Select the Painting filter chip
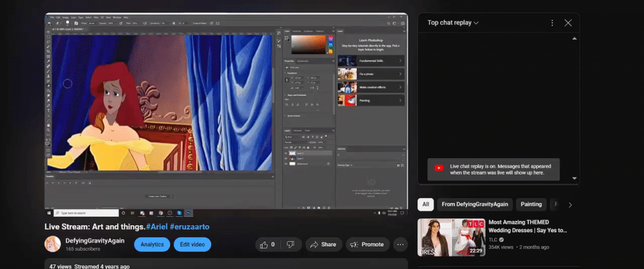The image size is (644, 269). (531, 204)
